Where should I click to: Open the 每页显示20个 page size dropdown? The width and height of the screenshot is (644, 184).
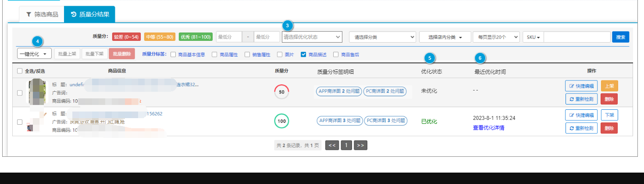click(x=496, y=37)
